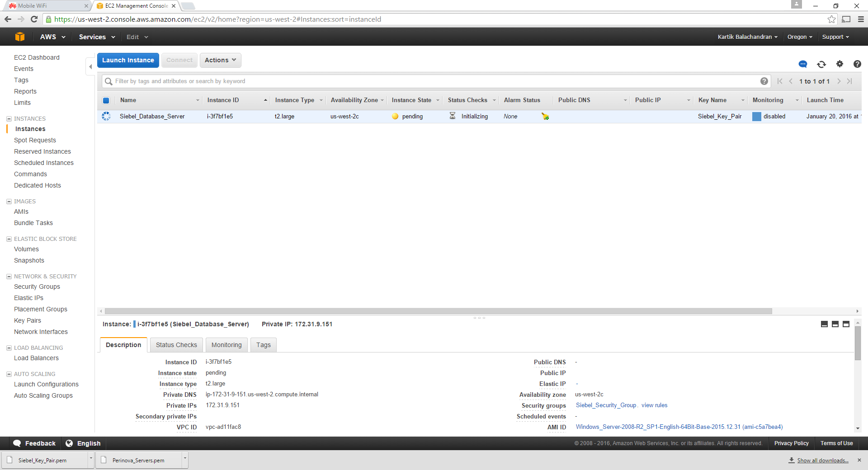The width and height of the screenshot is (868, 470).
Task: Refresh the instances list
Action: click(821, 64)
